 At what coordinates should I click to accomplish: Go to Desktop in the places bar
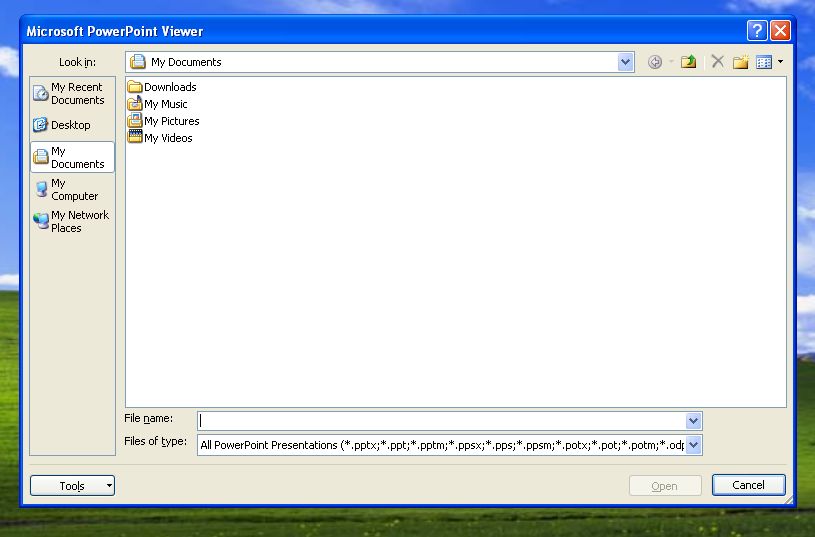pos(72,125)
